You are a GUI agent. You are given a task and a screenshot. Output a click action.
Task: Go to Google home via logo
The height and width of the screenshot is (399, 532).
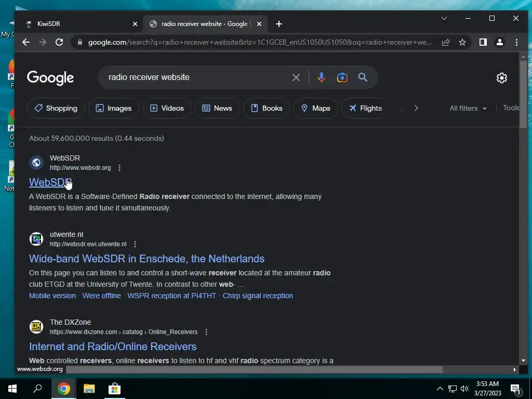50,78
